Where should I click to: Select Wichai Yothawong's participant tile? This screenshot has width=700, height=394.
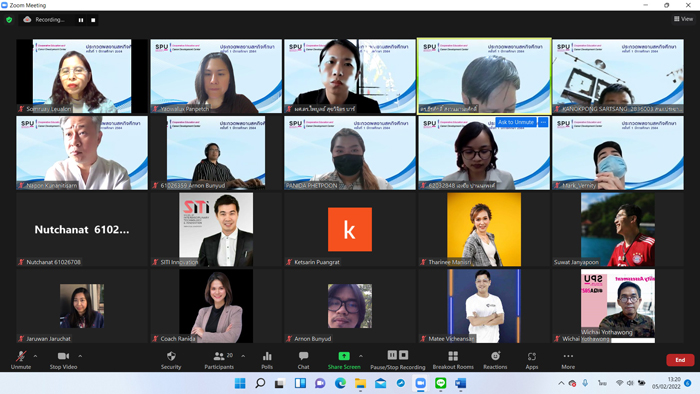tap(618, 306)
